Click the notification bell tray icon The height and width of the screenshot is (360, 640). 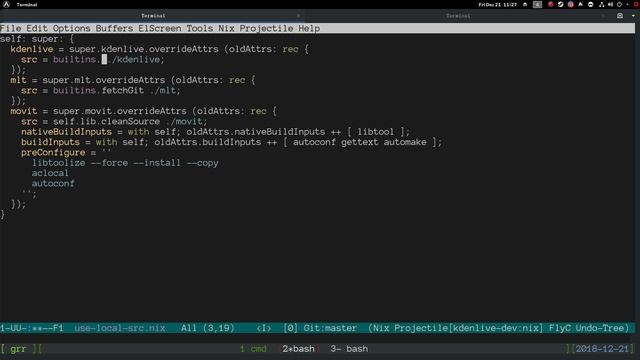point(525,4)
